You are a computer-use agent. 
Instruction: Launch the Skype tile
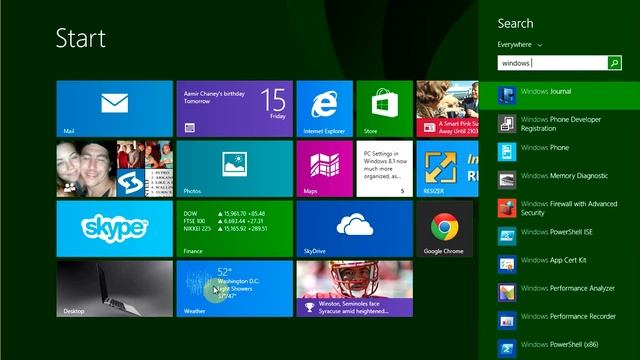[114, 229]
